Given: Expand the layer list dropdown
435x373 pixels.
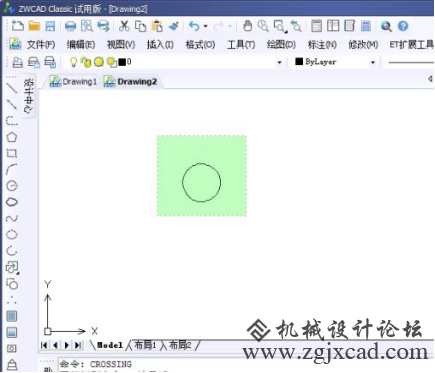Looking at the screenshot, I should pyautogui.click(x=279, y=62).
